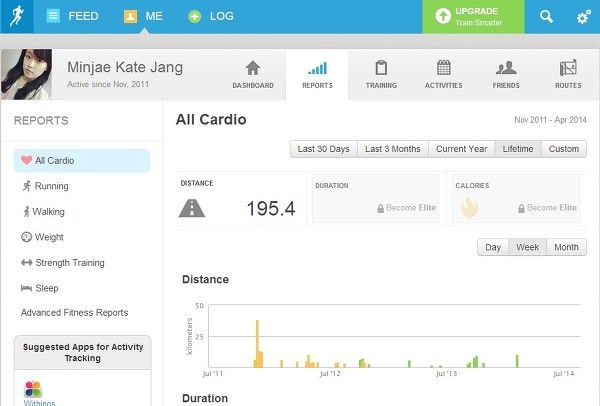Switch chart grouping to Week

pos(527,247)
